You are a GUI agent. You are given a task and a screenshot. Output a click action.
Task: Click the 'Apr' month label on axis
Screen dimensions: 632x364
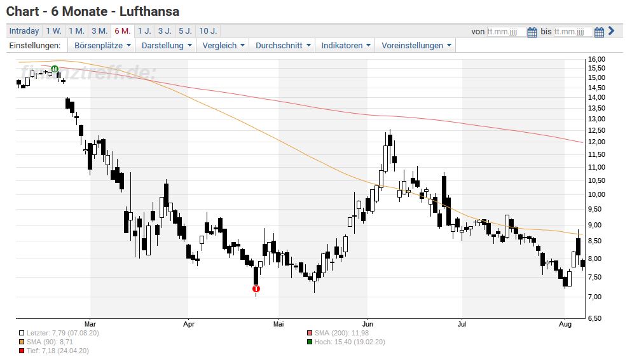point(189,324)
